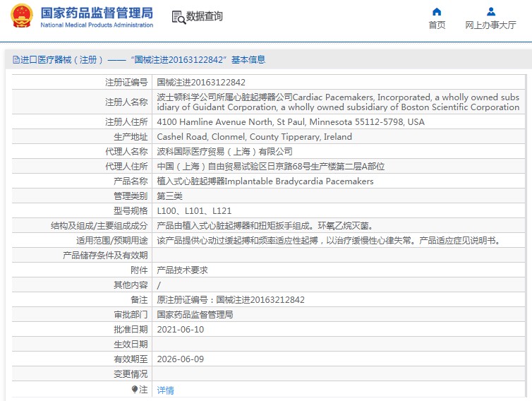Screen dimensions: 532x401
Task: Click the home house icon
Action: [437, 12]
